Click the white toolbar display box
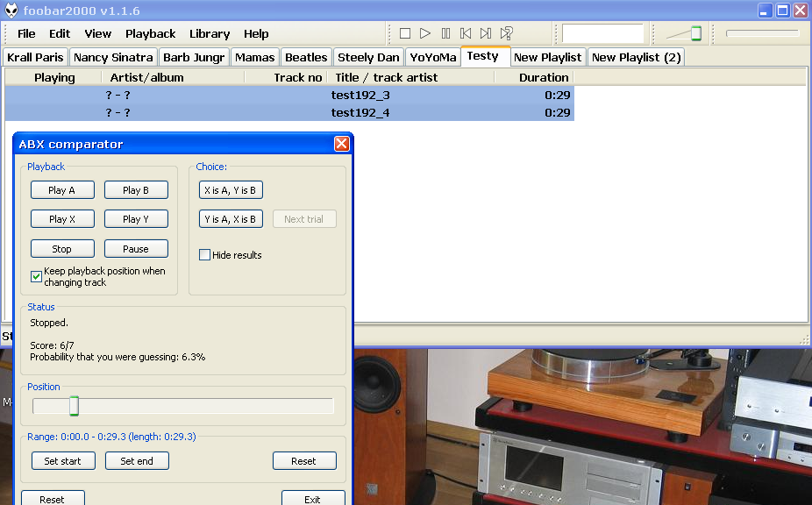 point(602,33)
